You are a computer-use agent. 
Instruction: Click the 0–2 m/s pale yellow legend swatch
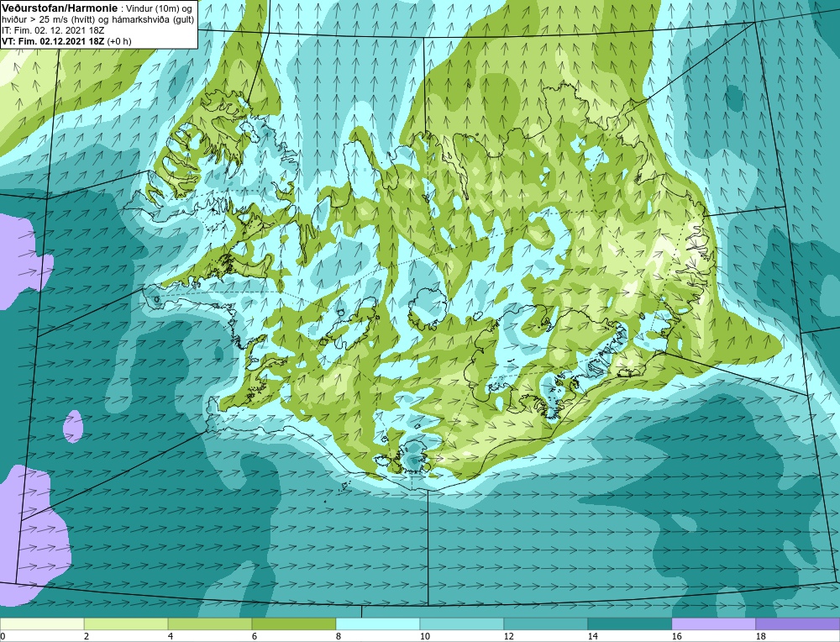point(42,624)
